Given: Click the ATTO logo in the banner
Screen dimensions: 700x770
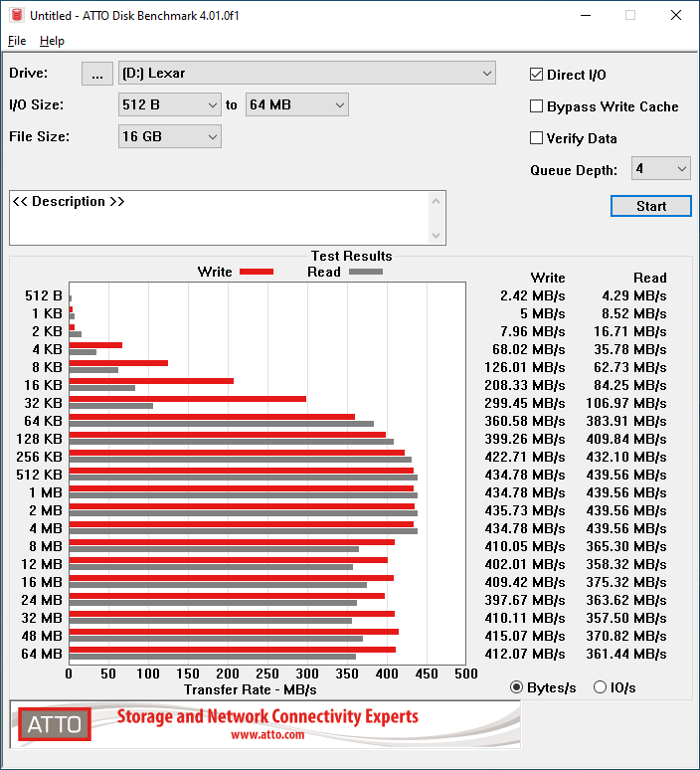Looking at the screenshot, I should pos(55,724).
